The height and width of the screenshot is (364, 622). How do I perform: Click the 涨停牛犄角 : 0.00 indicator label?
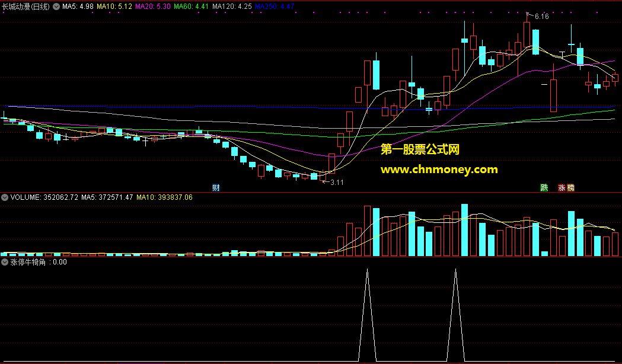tap(39, 262)
